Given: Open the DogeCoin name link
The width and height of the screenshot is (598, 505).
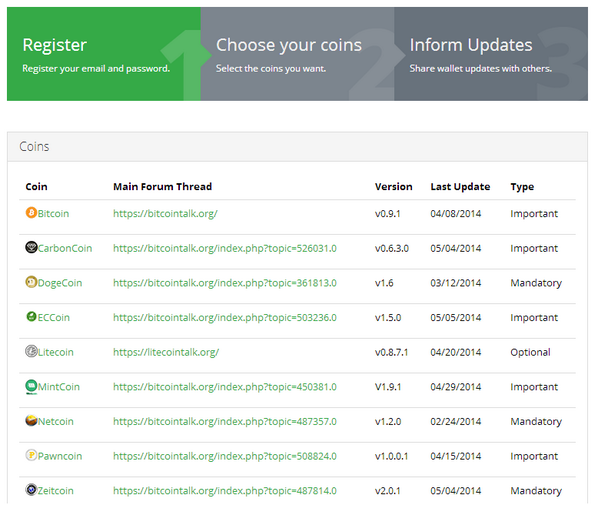Looking at the screenshot, I should coord(60,283).
